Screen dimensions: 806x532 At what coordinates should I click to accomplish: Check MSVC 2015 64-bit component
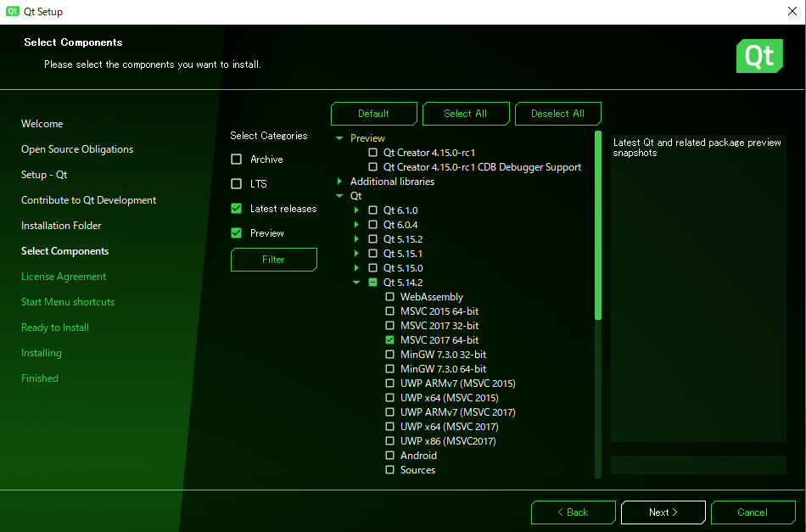[390, 311]
